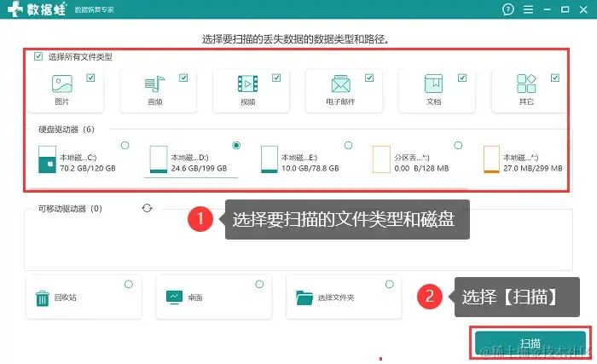Click the 128 MB lost partition icon
Screen dimensions: 597x364
[381, 159]
